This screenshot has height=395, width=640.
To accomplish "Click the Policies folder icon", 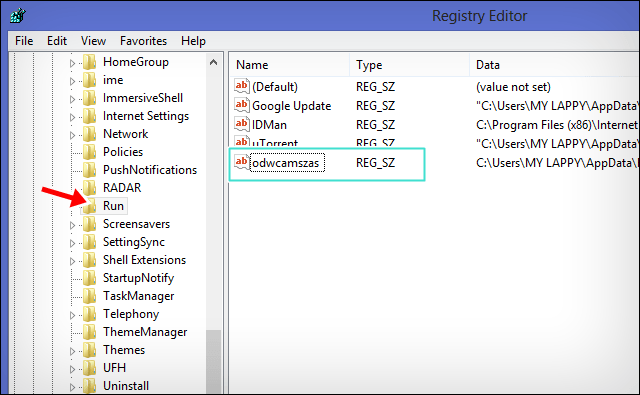I will pos(89,152).
